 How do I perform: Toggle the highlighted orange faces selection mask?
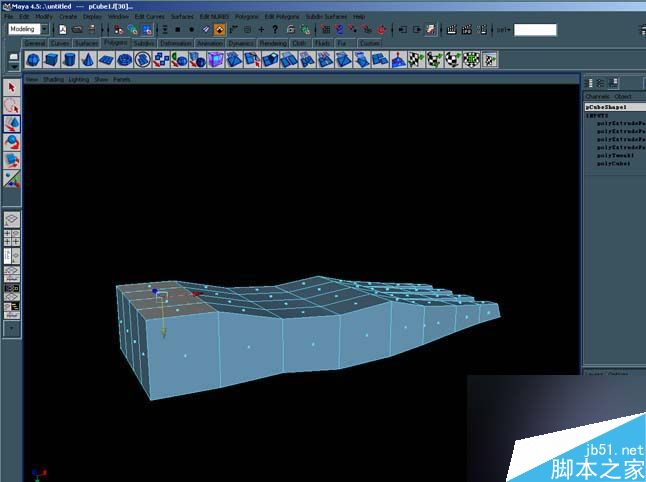click(x=220, y=29)
